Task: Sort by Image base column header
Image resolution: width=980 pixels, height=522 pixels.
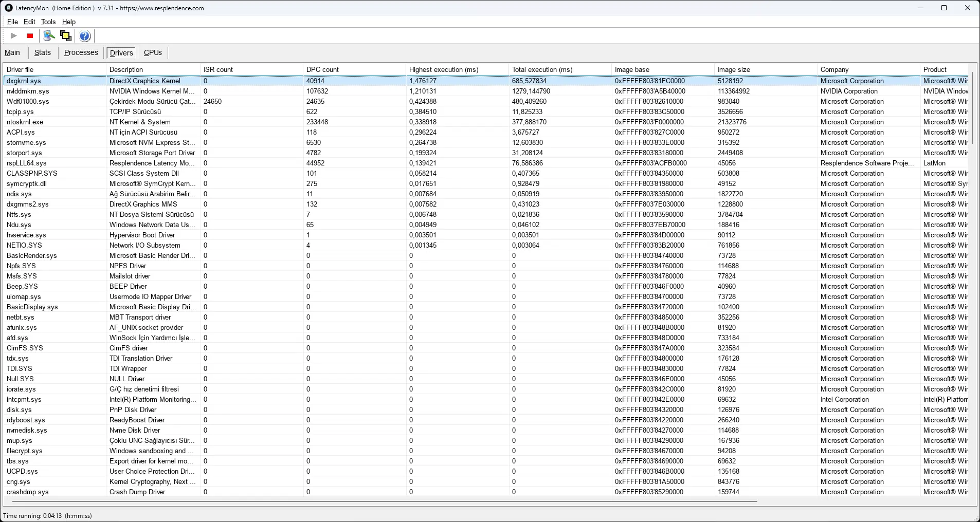Action: (x=663, y=69)
